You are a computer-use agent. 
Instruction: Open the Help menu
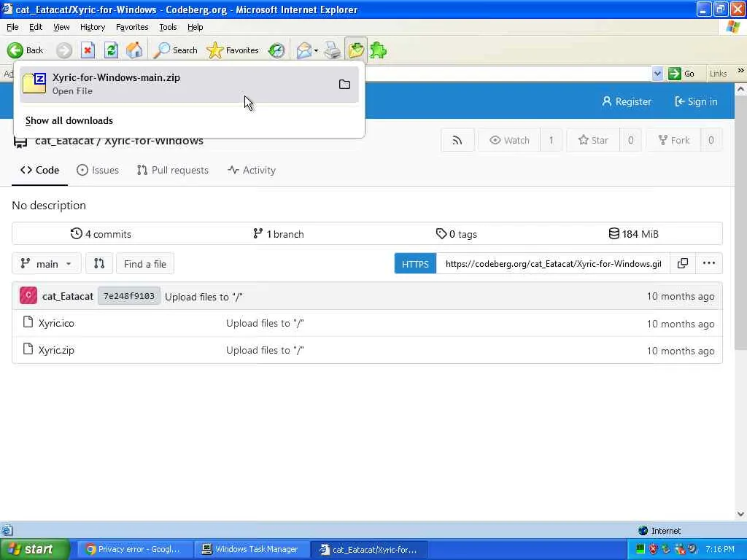coord(195,27)
